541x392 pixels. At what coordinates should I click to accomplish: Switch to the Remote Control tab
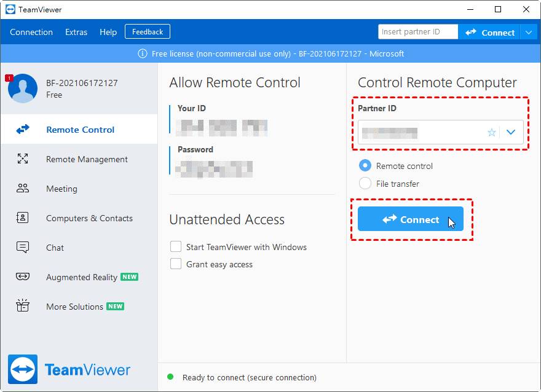point(79,129)
